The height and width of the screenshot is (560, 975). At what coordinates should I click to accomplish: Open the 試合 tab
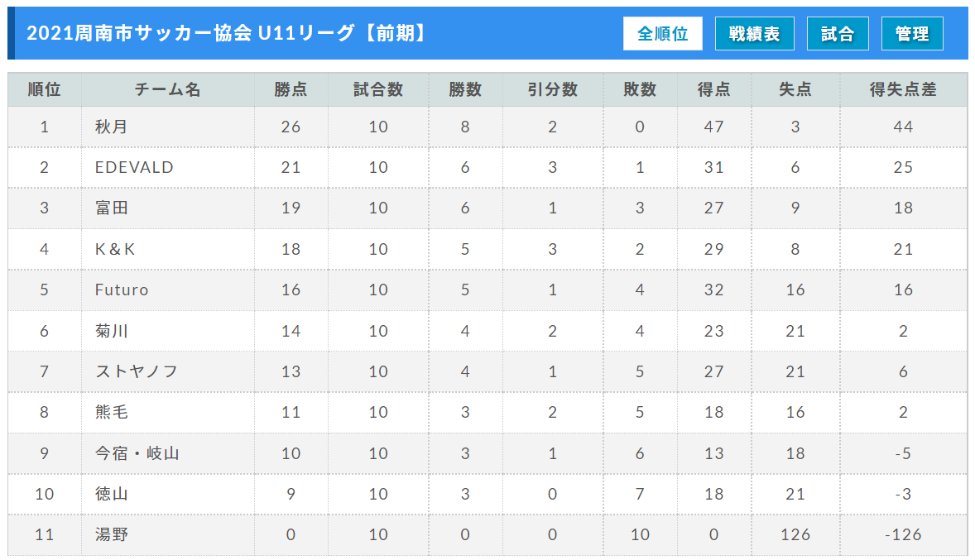coord(837,34)
